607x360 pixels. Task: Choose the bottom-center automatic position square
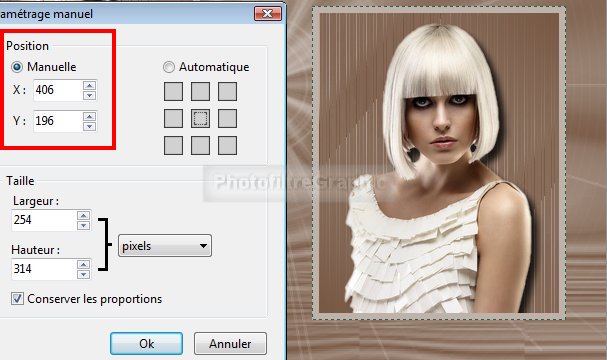(x=201, y=145)
